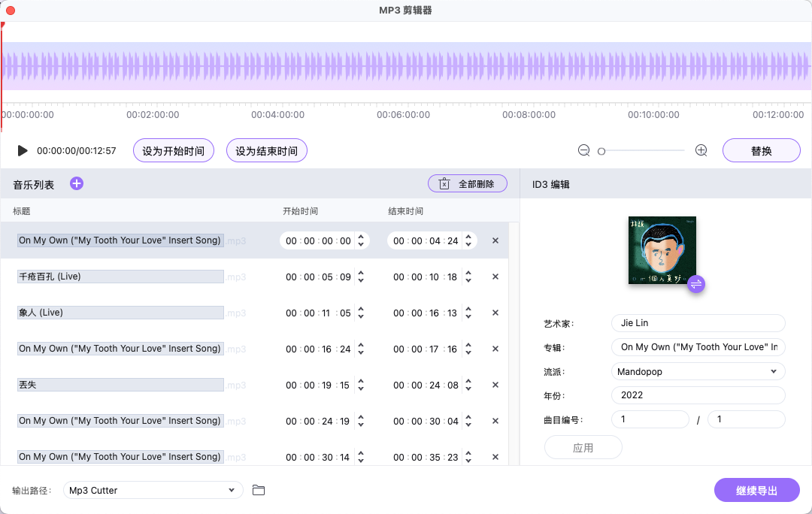The height and width of the screenshot is (514, 812).
Task: Add a new song with the plus icon
Action: [x=76, y=183]
